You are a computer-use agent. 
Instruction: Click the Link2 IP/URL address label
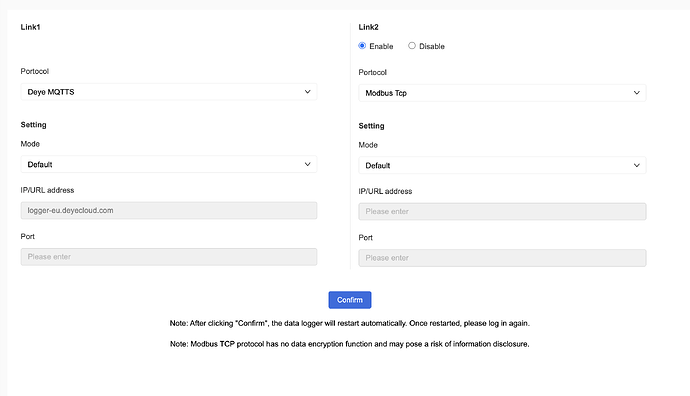(385, 191)
